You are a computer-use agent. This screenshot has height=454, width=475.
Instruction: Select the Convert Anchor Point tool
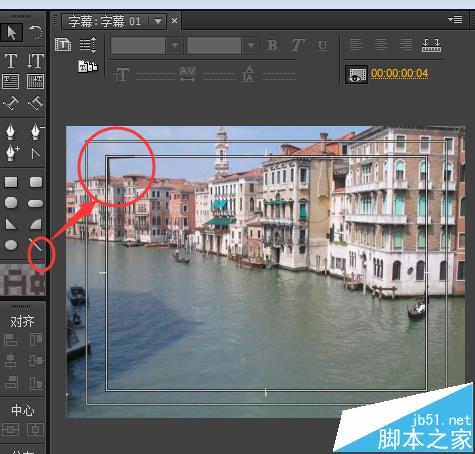(x=35, y=153)
